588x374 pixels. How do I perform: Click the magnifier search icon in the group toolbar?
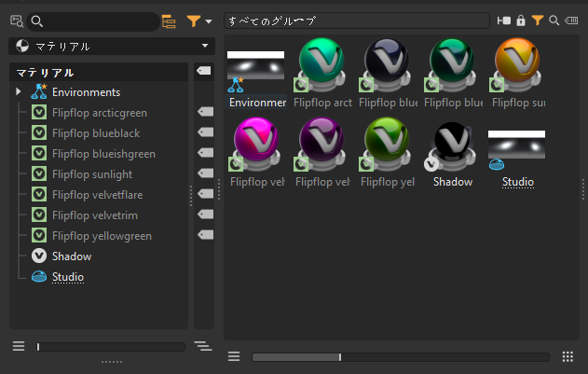pos(554,21)
